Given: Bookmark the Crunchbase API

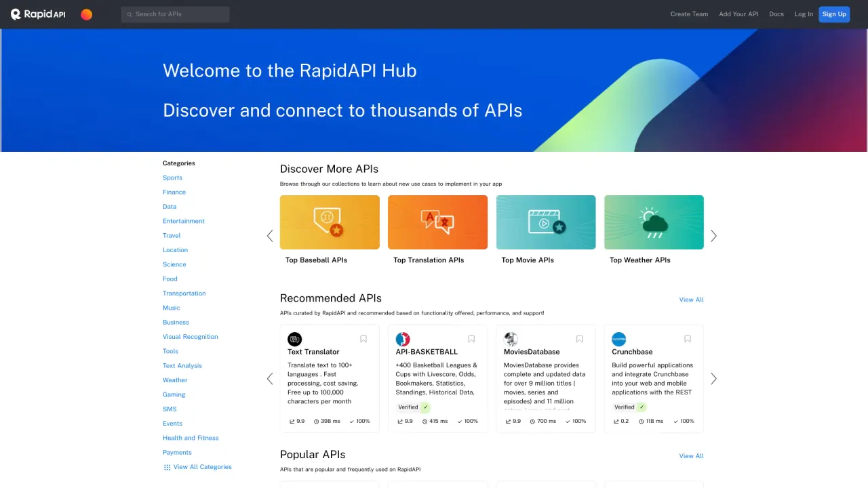Looking at the screenshot, I should (688, 339).
